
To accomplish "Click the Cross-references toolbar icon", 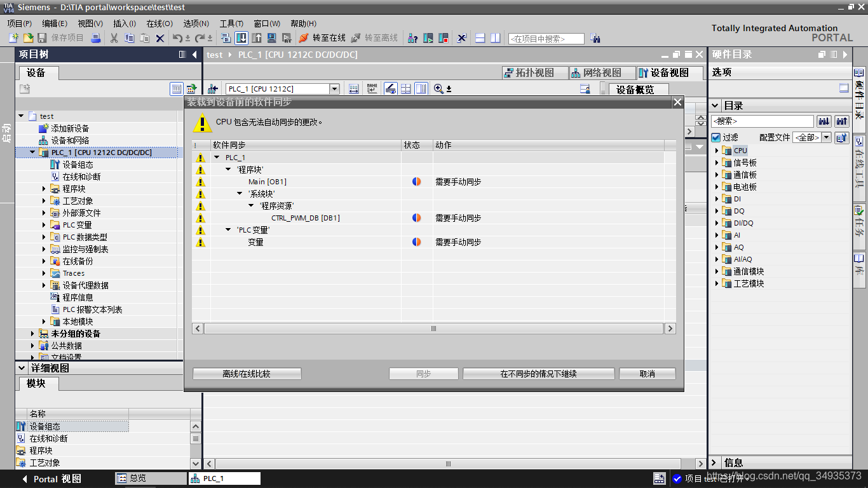I will coord(462,38).
